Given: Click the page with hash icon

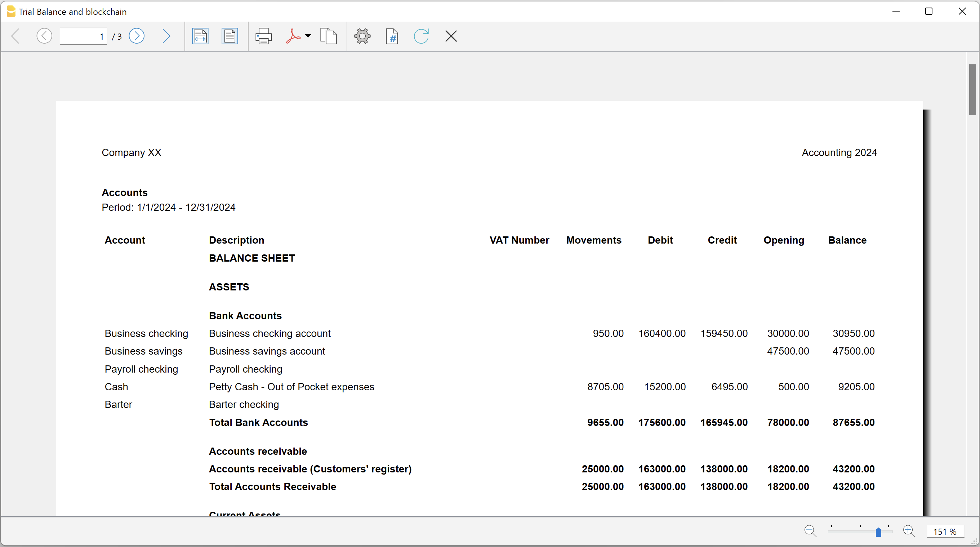Looking at the screenshot, I should coord(392,36).
